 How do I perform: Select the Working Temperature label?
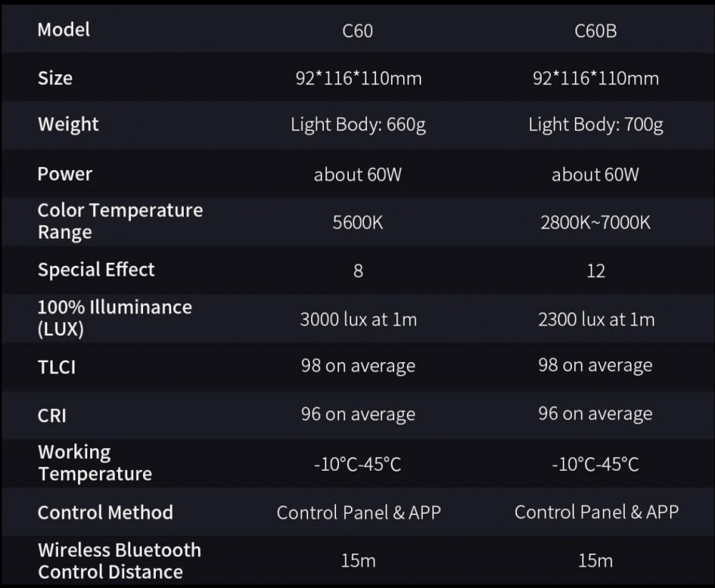(95, 463)
